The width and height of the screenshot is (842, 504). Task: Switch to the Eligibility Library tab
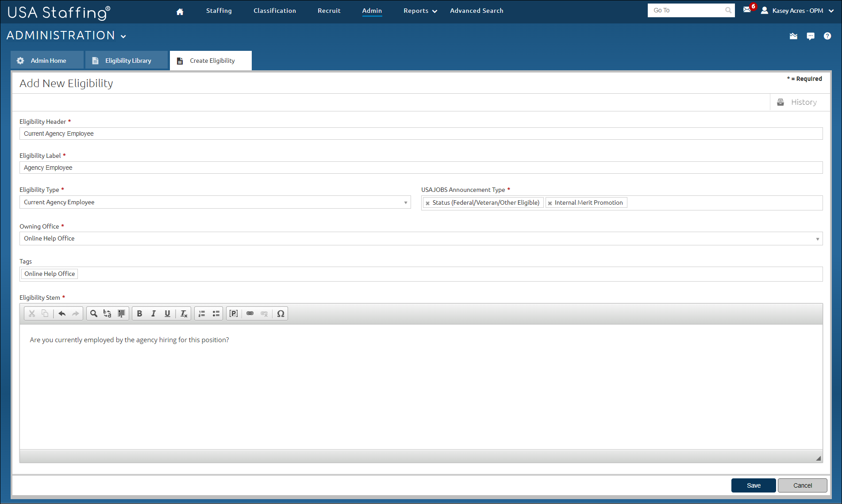pyautogui.click(x=127, y=61)
